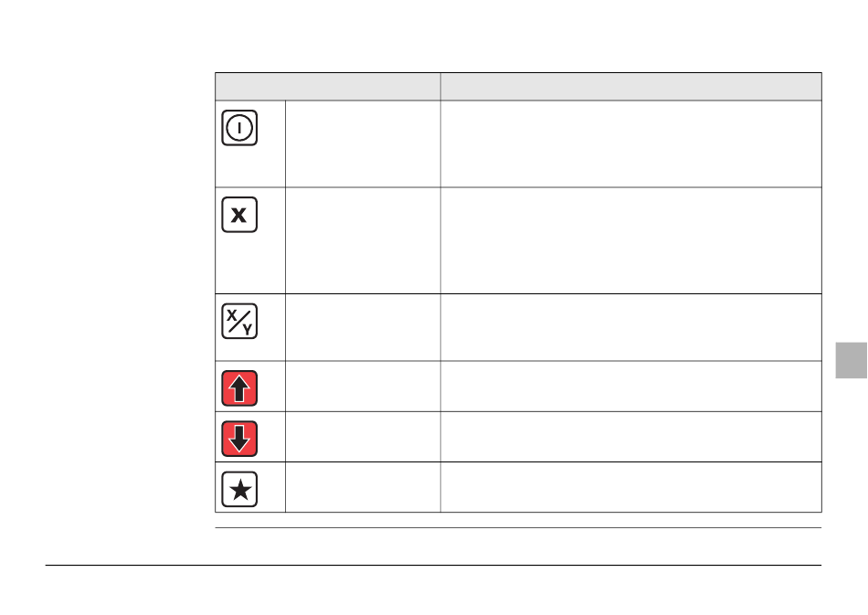Click wide description cell in X/Y row
868x615 pixels.
point(631,327)
